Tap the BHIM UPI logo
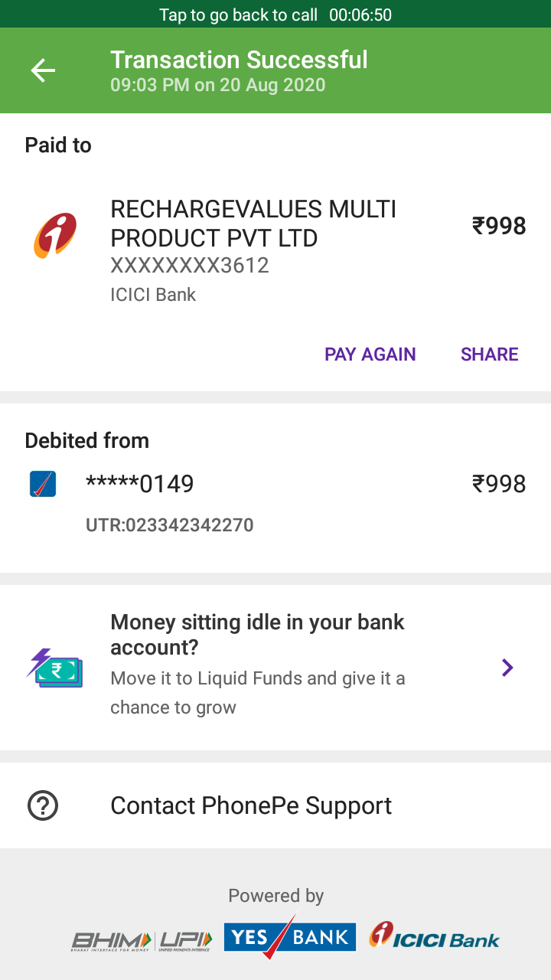 coord(142,940)
